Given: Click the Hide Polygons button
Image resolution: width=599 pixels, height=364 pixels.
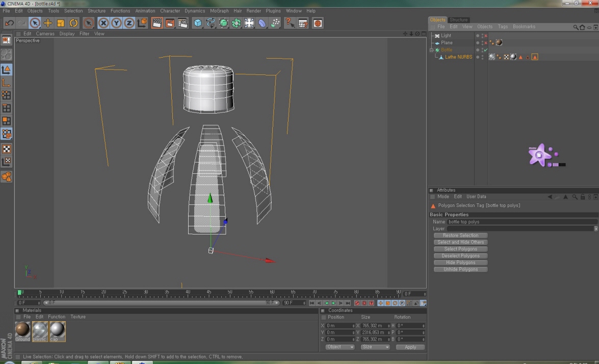Looking at the screenshot, I should pyautogui.click(x=461, y=263).
